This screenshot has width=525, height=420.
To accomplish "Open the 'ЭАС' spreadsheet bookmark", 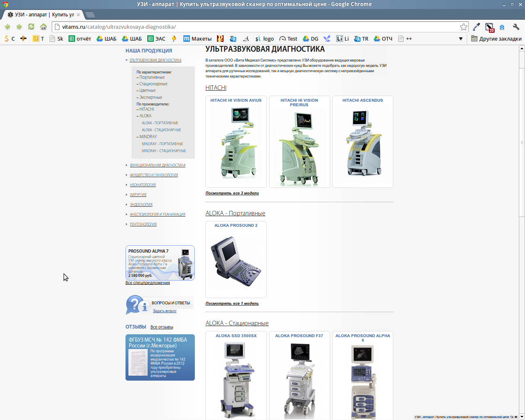I will coord(156,39).
